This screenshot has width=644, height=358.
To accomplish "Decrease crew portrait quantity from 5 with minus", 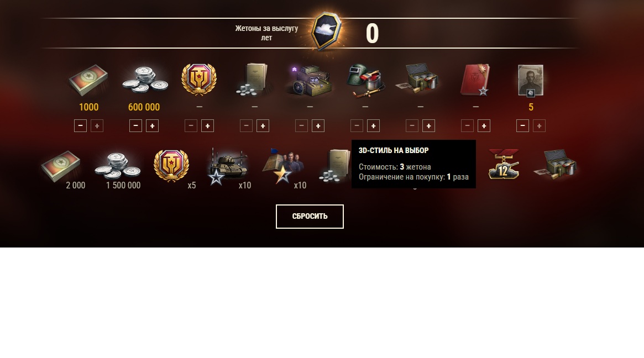I will point(522,125).
